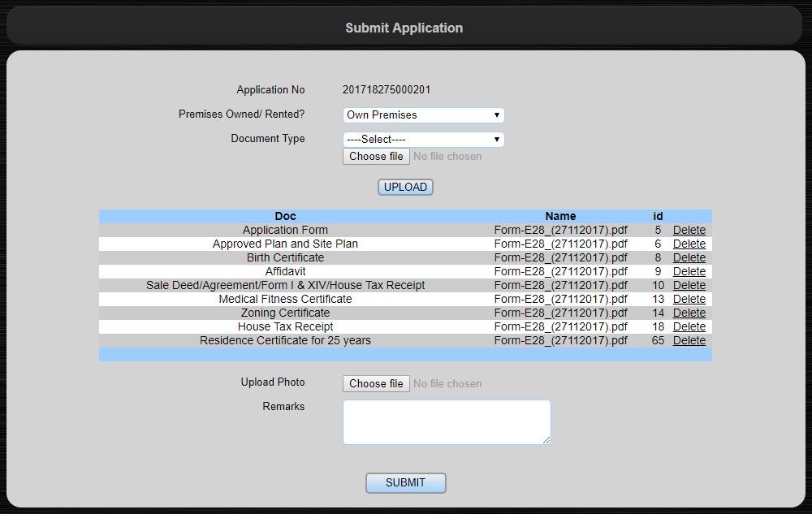The width and height of the screenshot is (812, 514).
Task: Click the application number 201718275000201
Action: click(x=387, y=90)
